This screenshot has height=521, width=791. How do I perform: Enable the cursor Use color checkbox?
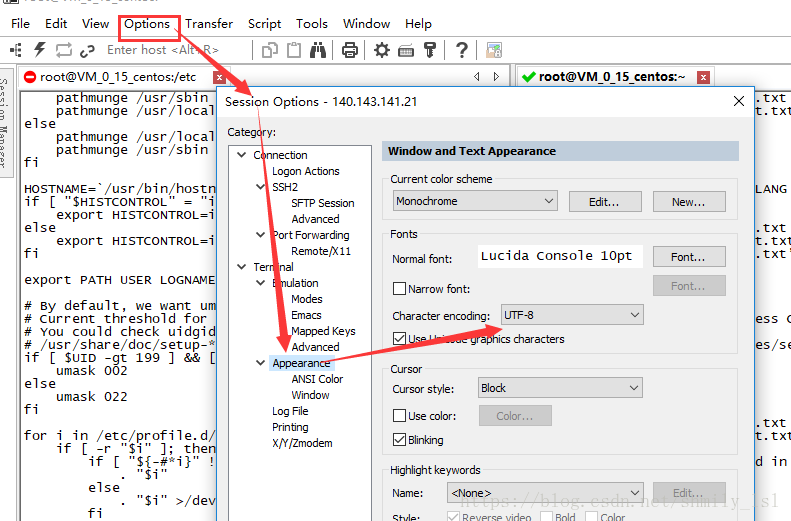point(399,416)
